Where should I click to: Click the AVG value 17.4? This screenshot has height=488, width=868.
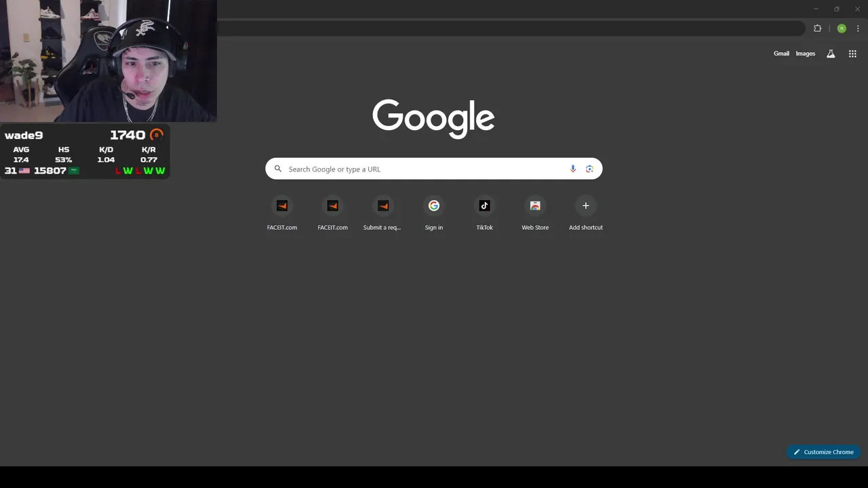pyautogui.click(x=21, y=160)
